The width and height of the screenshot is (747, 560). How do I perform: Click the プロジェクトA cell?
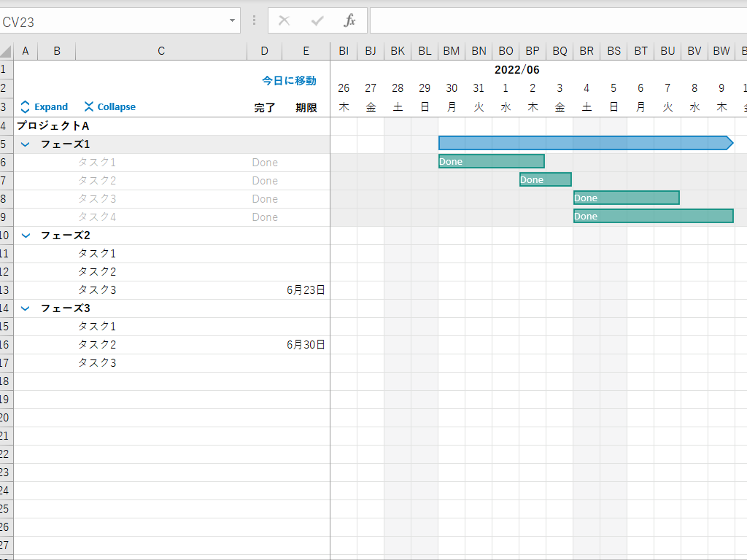pyautogui.click(x=53, y=125)
